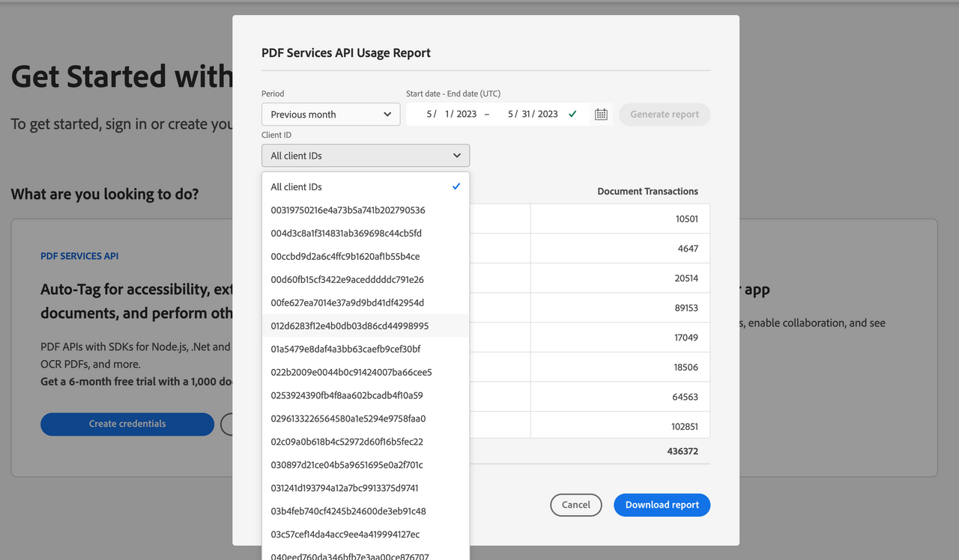Choose client ID 004d3c8a1f314831ab369698c44cb5fd

pyautogui.click(x=366, y=234)
